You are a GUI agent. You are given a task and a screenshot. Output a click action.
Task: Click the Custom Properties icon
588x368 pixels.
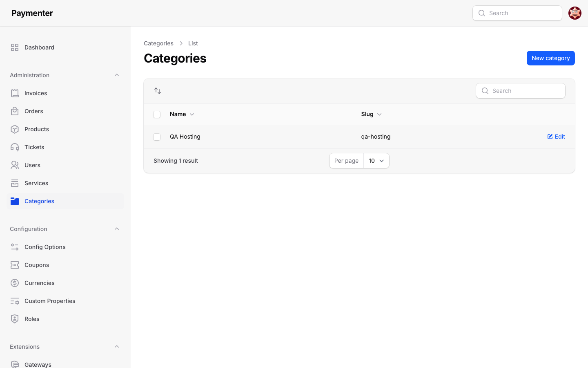(x=15, y=301)
